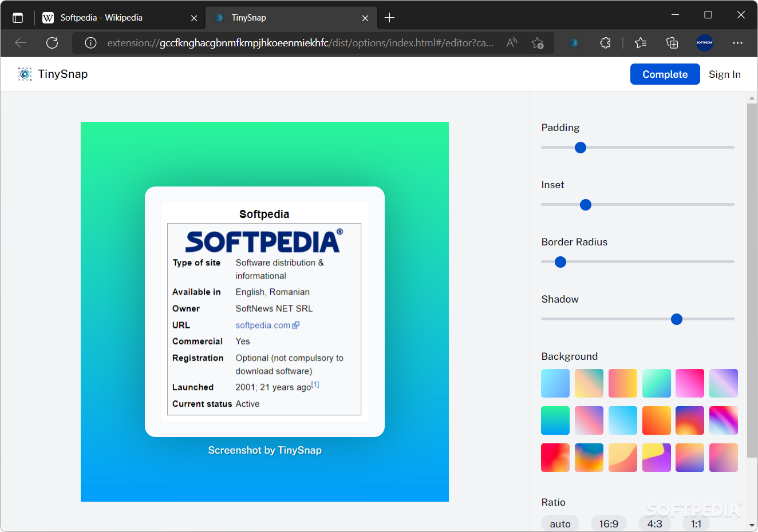This screenshot has width=758, height=532.
Task: Open the Favorites list icon
Action: [x=641, y=43]
